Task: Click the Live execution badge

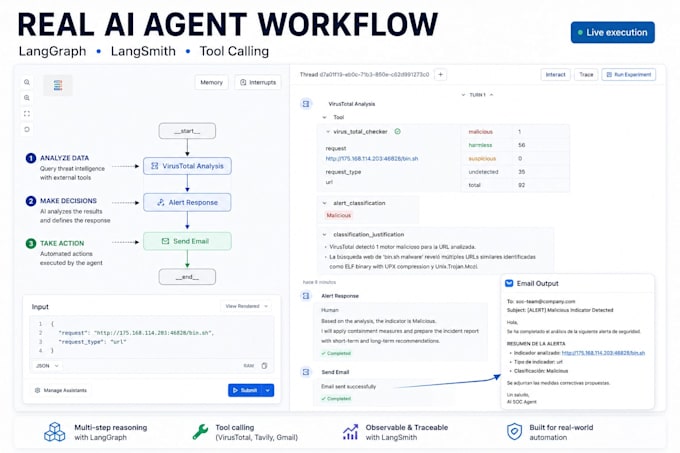Action: [613, 33]
